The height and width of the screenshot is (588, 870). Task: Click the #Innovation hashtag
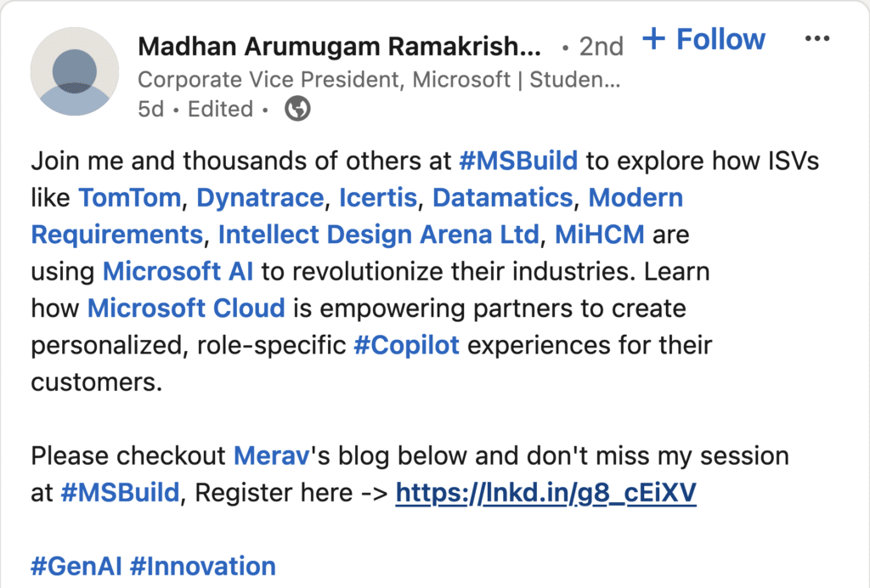(203, 566)
